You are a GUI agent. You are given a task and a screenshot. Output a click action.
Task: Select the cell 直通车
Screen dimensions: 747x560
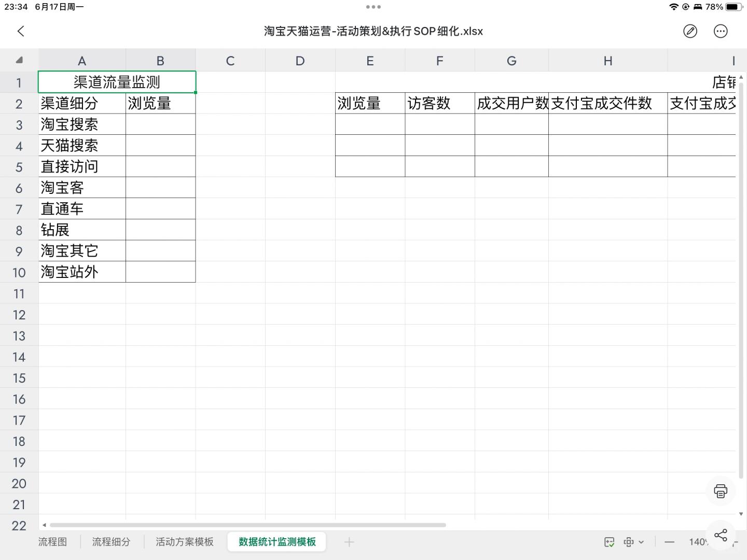tap(82, 208)
